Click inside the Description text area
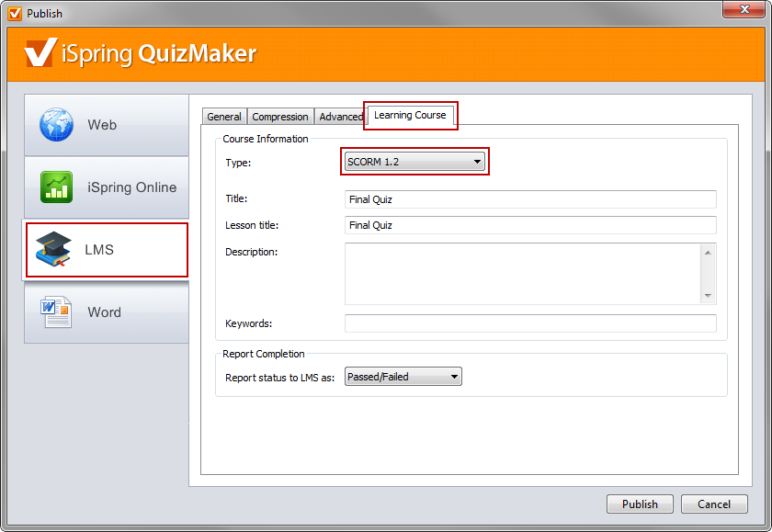The image size is (772, 532). [x=522, y=274]
